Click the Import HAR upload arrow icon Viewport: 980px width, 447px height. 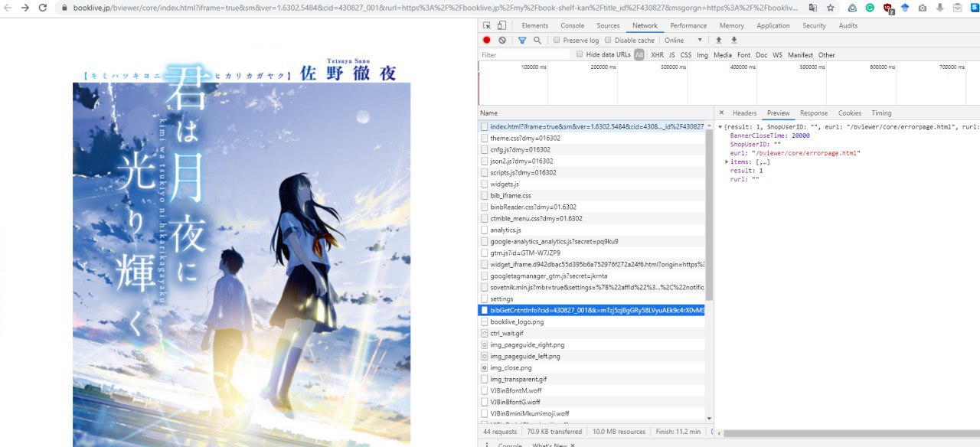718,40
